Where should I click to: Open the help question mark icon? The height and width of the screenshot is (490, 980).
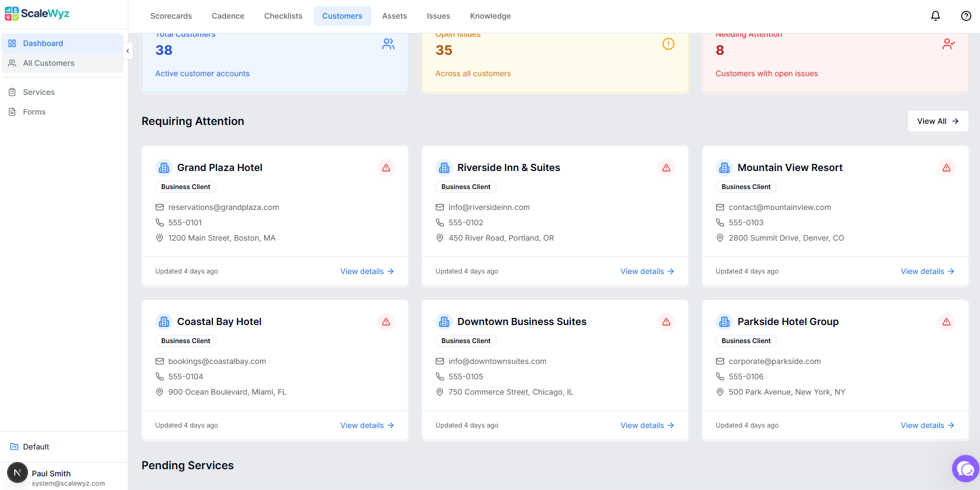tap(966, 16)
